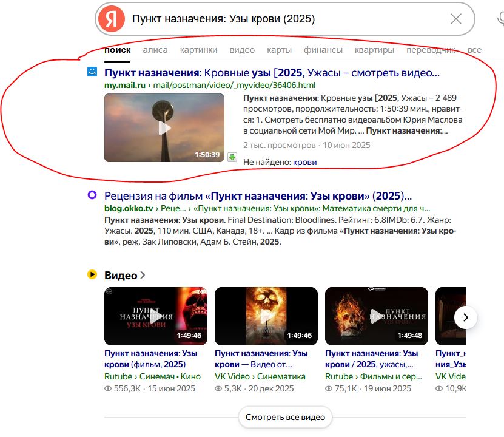The width and height of the screenshot is (504, 437).
Task: Click the green download arrow icon
Action: coord(232,157)
